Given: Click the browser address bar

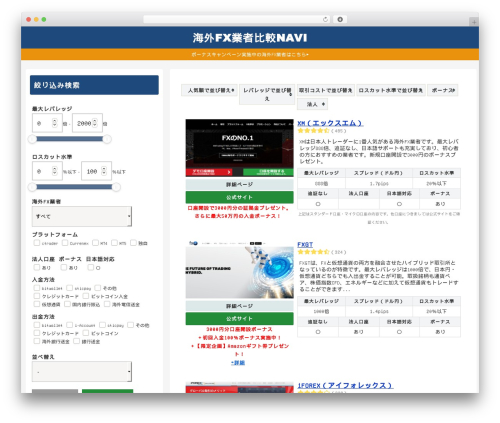Looking at the screenshot, I should coord(237,19).
